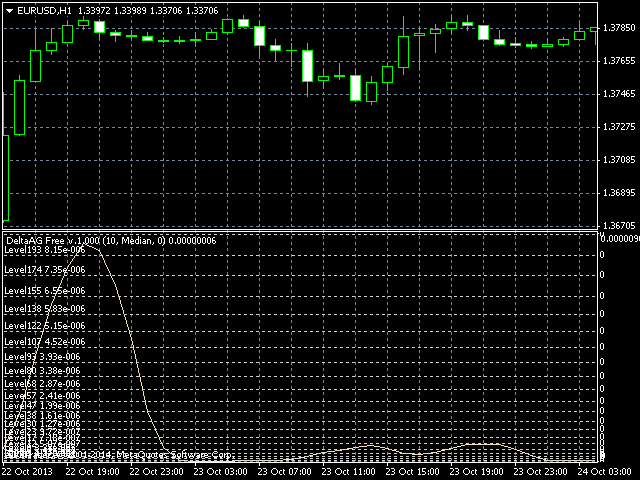Select the 1.37085 price axis label
The width and height of the screenshot is (640, 480).
coord(619,160)
